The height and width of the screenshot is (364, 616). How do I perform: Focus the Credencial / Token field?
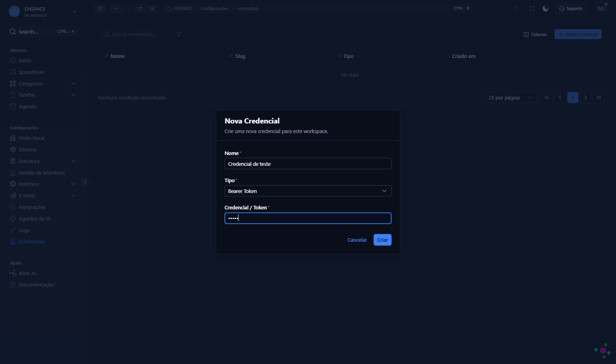point(308,218)
